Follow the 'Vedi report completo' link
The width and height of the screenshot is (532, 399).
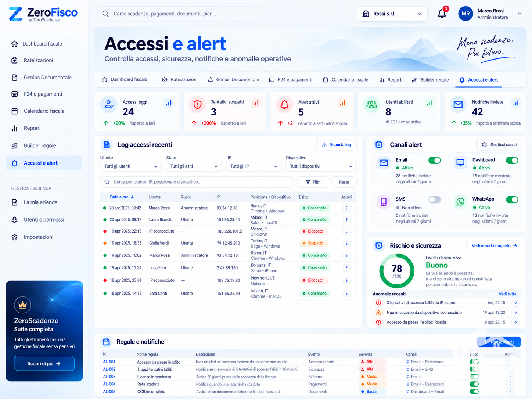(x=494, y=246)
